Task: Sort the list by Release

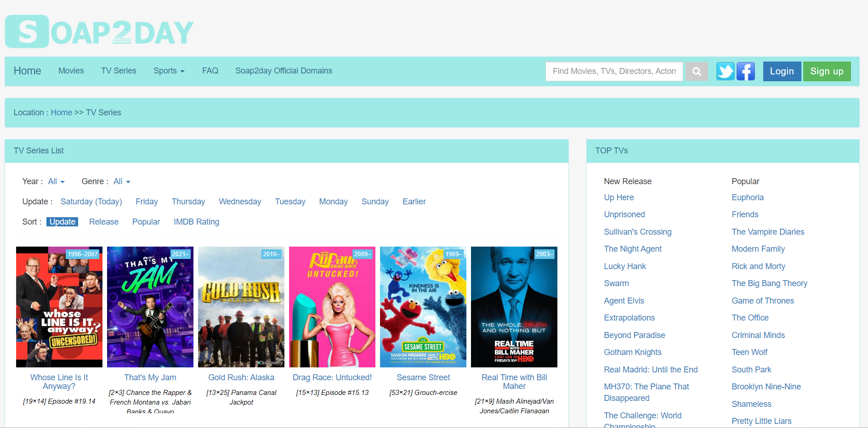Action: click(x=104, y=222)
